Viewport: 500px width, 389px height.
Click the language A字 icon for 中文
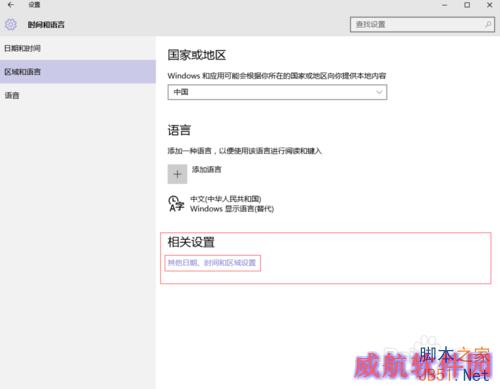coord(176,203)
